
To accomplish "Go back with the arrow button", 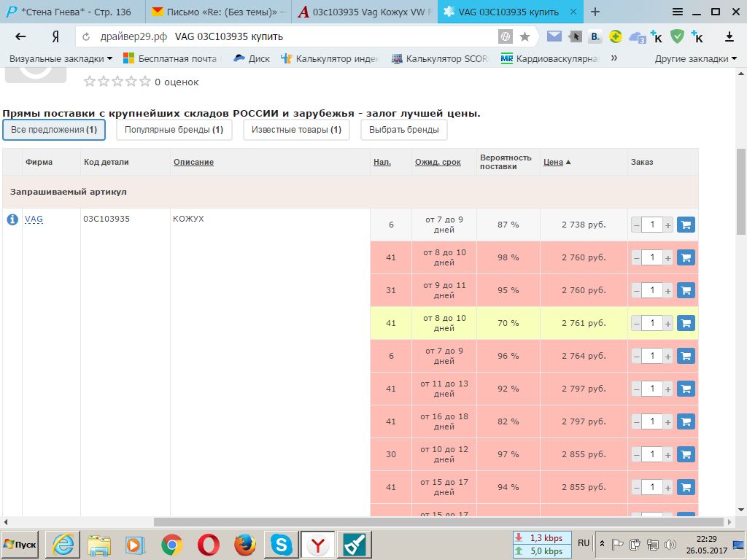I will (x=20, y=36).
